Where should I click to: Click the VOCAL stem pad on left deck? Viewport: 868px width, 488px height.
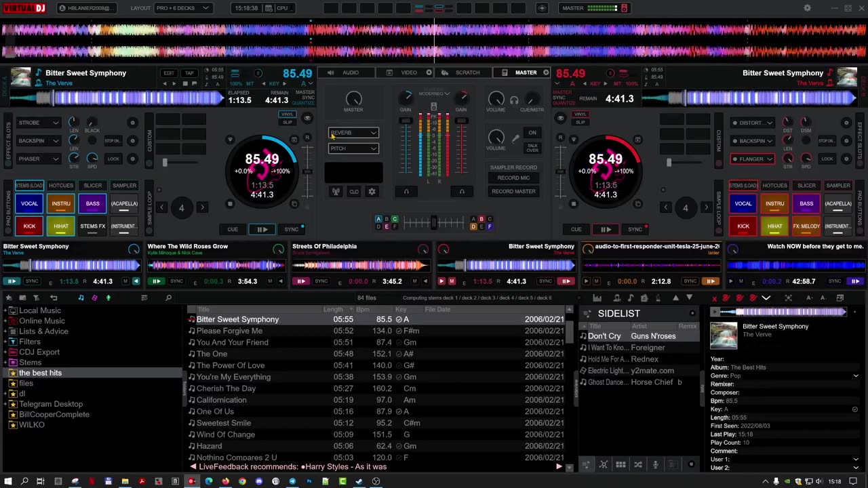29,203
